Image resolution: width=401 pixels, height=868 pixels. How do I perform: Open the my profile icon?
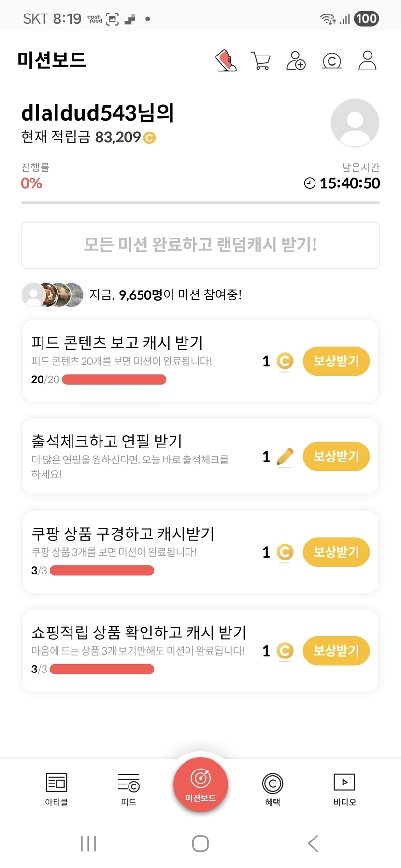click(367, 61)
